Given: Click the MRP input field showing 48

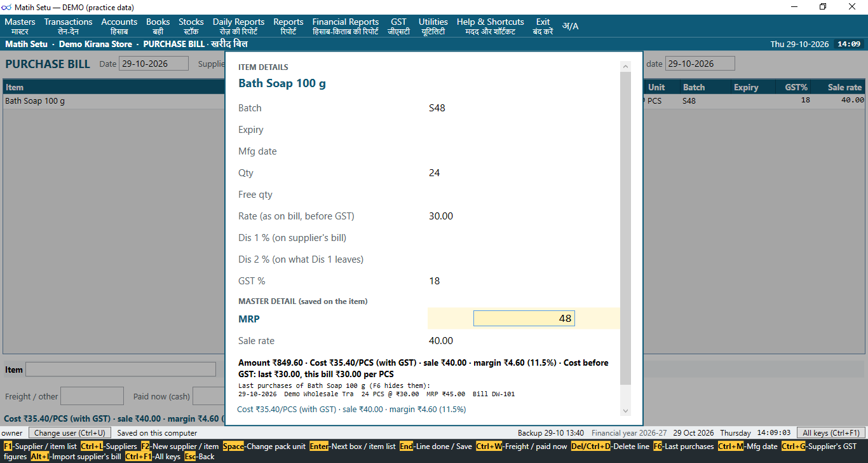Looking at the screenshot, I should [x=524, y=319].
